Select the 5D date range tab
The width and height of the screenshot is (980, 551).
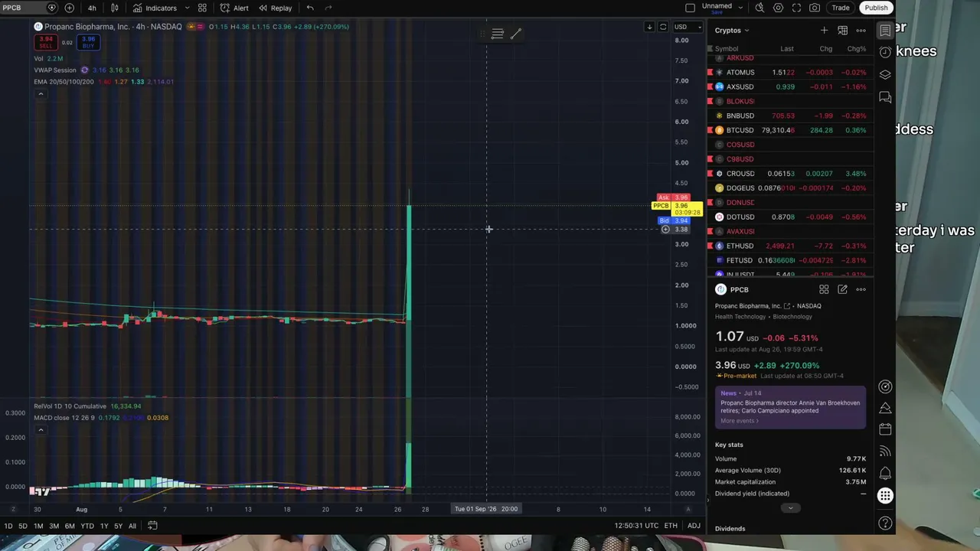tap(23, 526)
